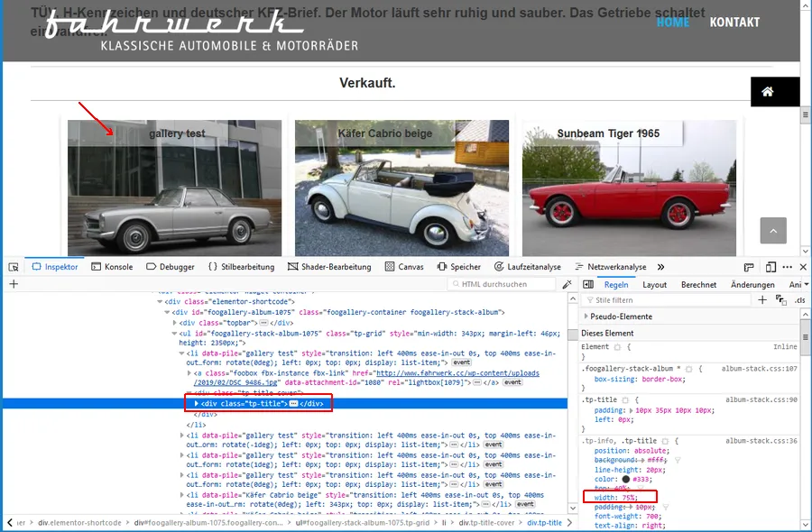This screenshot has width=812, height=532.
Task: Expand the selected tp-title div node
Action: coord(197,404)
